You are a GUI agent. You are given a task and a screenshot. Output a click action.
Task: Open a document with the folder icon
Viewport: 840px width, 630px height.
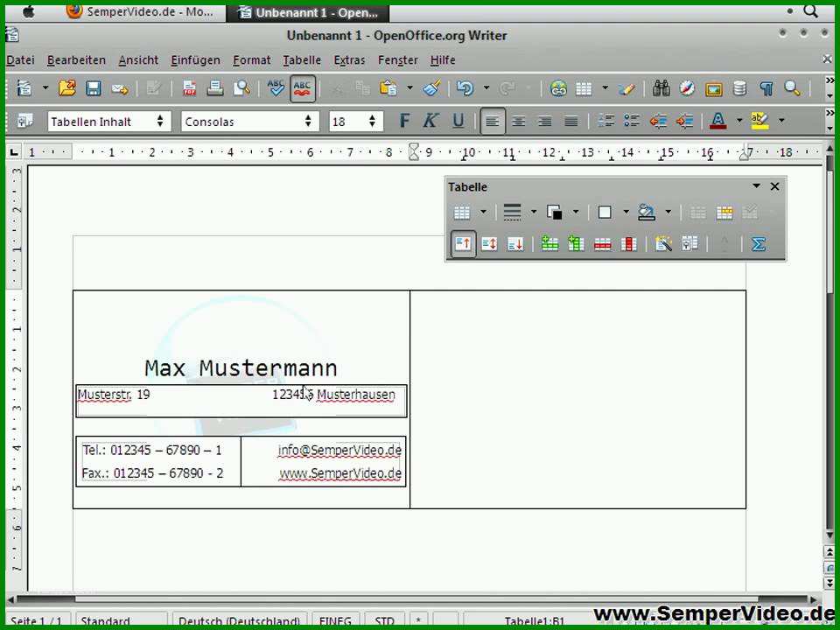[67, 87]
